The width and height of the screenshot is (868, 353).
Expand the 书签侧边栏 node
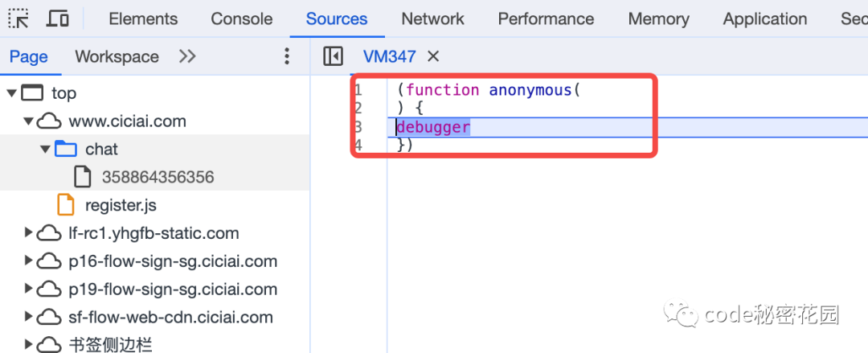tap(29, 345)
